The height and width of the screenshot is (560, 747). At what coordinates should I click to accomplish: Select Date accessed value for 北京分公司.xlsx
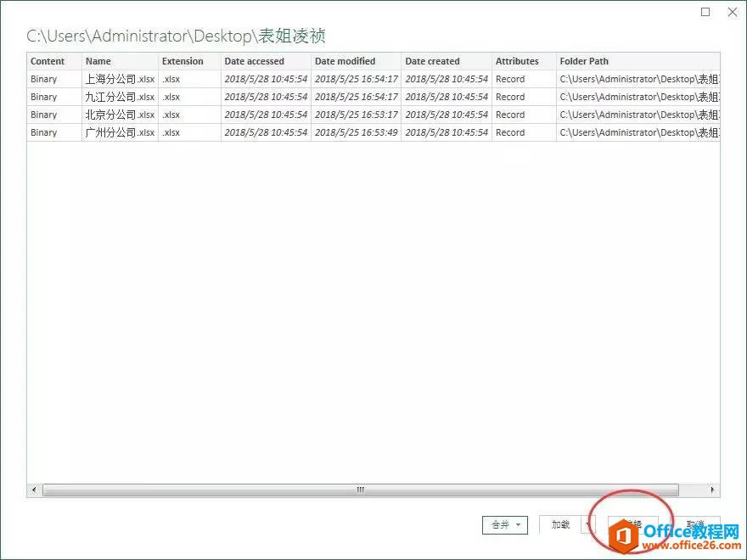(x=267, y=115)
